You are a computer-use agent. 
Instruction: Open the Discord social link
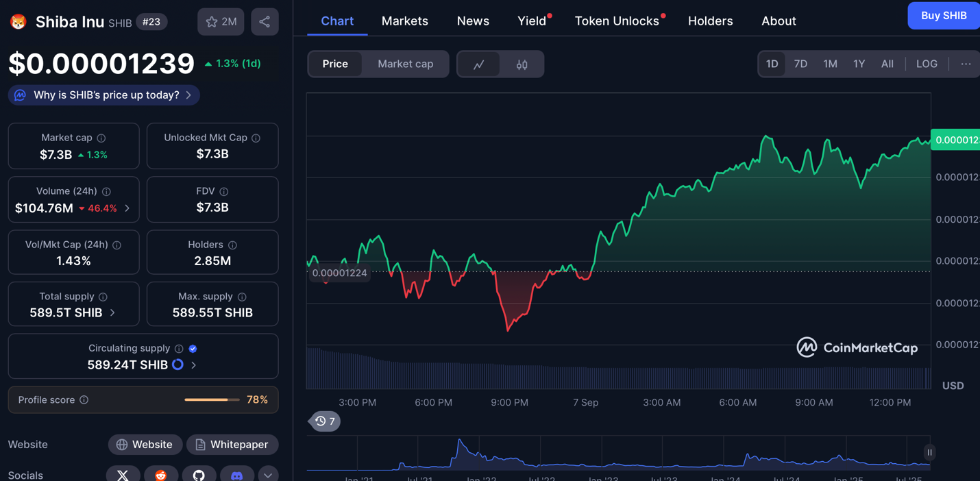tap(236, 474)
